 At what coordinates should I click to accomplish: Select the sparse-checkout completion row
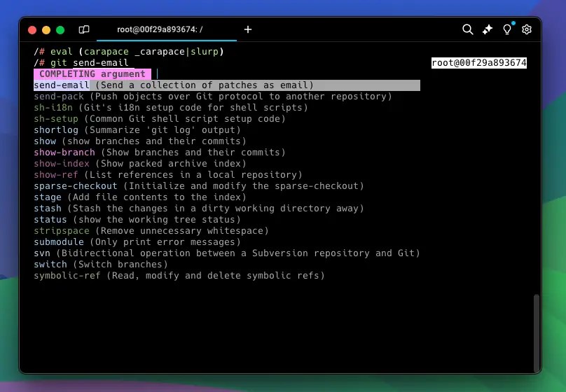coord(199,185)
